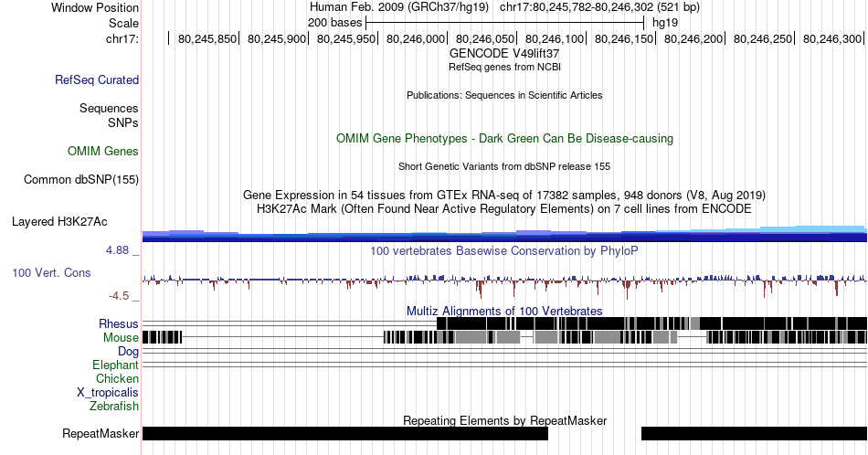The height and width of the screenshot is (455, 868).
Task: Click 100 vertebrates Basewise Conservation by PhyloP title
Action: 504,250
